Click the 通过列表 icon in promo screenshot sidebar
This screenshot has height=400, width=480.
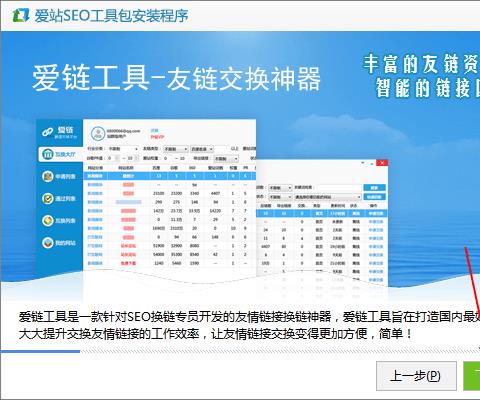click(x=47, y=198)
